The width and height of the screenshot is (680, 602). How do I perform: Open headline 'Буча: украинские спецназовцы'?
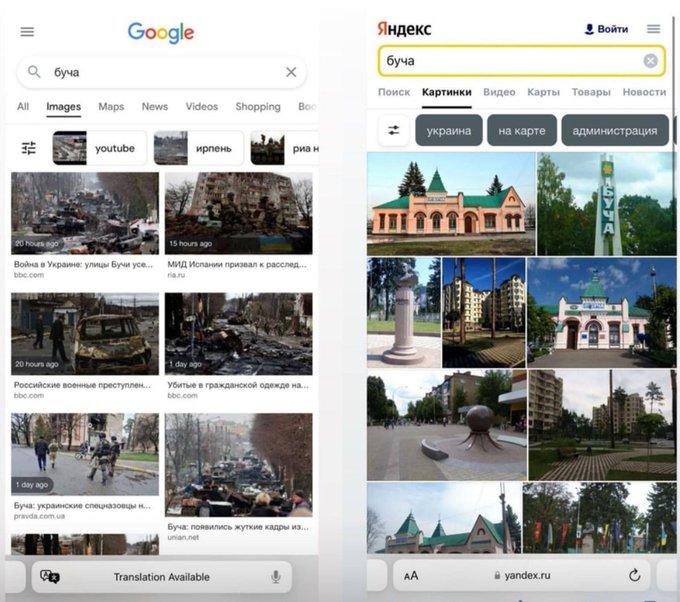click(82, 505)
